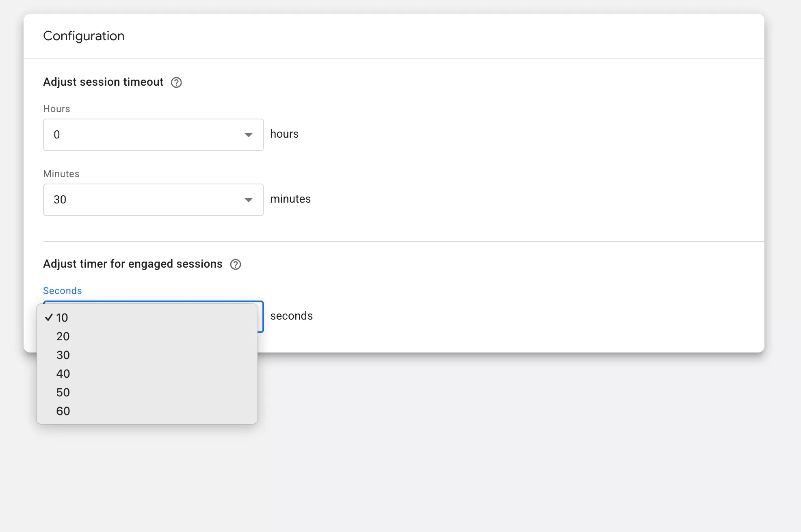801x532 pixels.
Task: Choose 30 from the seconds list
Action: coord(63,355)
